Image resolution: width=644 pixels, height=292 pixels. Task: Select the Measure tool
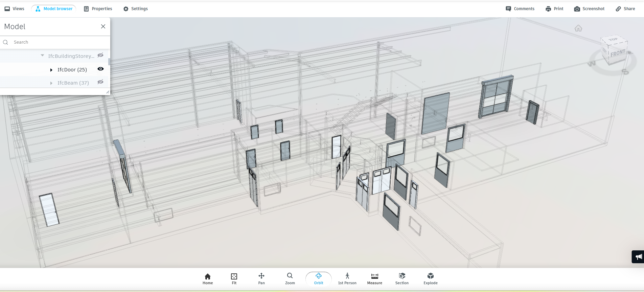(375, 279)
